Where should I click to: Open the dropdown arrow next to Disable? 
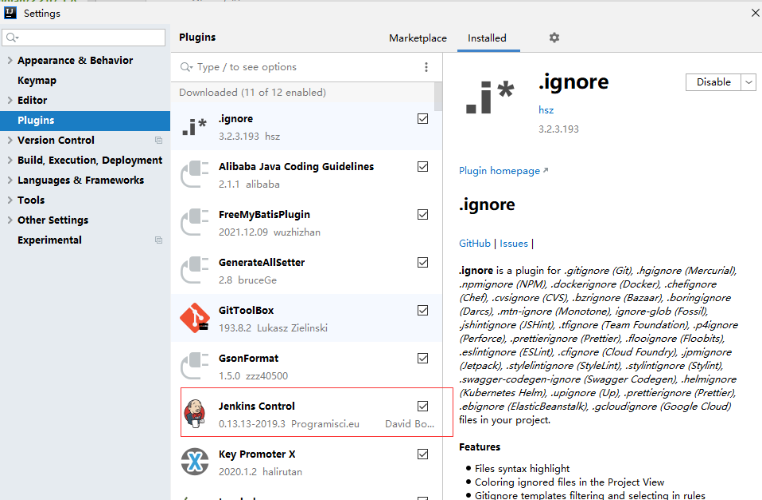(748, 82)
